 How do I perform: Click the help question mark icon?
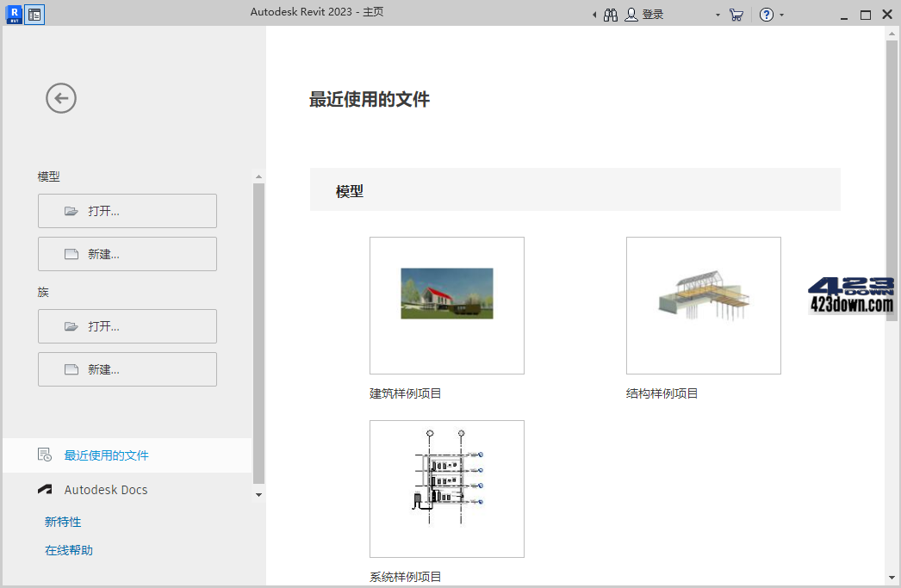pos(767,15)
